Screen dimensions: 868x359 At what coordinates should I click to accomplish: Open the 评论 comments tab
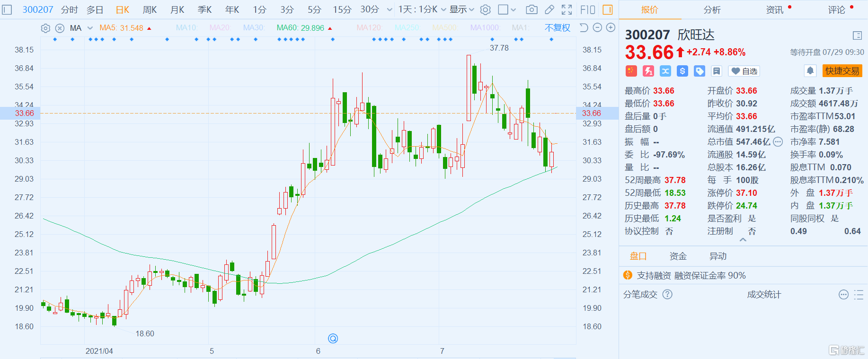click(837, 9)
